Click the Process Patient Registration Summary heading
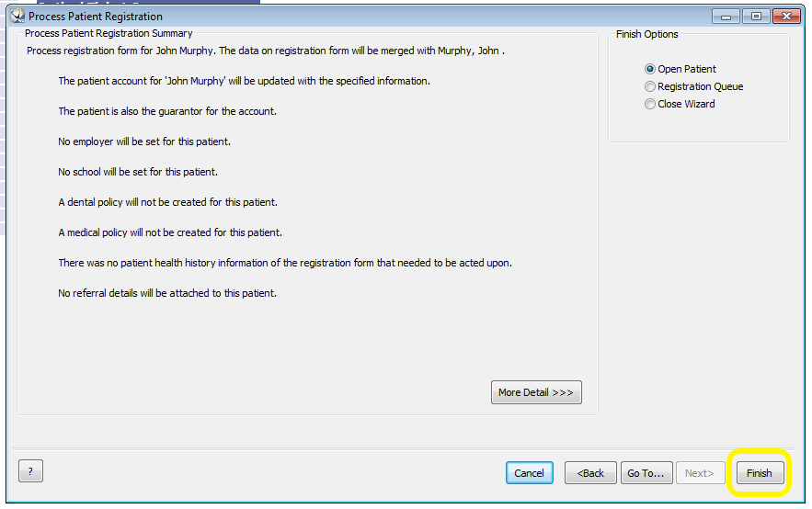 tap(109, 33)
